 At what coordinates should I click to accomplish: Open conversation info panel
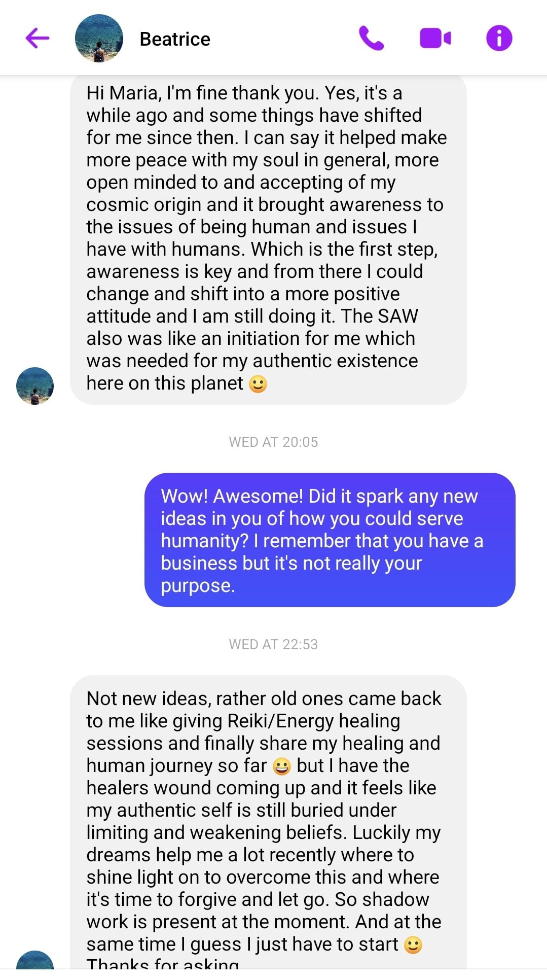(x=499, y=38)
